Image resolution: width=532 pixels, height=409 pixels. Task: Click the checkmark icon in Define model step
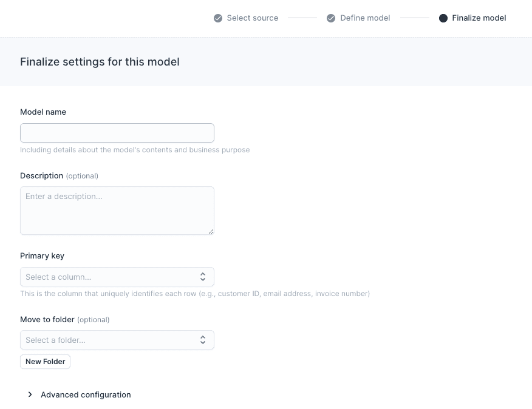[x=331, y=18]
